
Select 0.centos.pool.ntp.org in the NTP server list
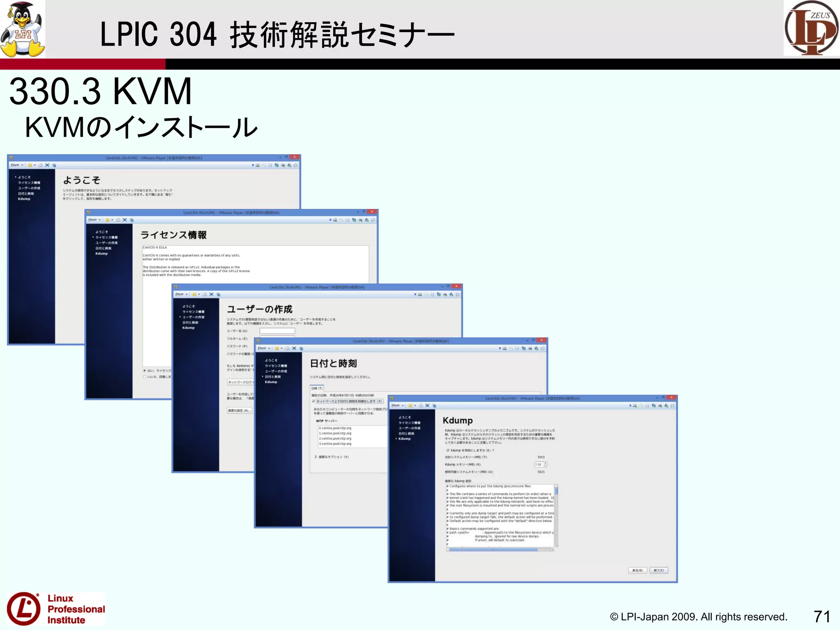pos(335,428)
